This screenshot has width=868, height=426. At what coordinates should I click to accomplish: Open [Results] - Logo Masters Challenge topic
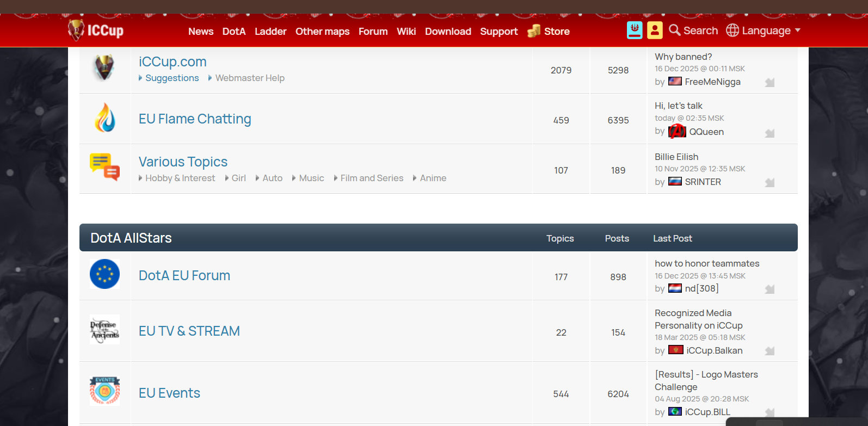tap(706, 380)
